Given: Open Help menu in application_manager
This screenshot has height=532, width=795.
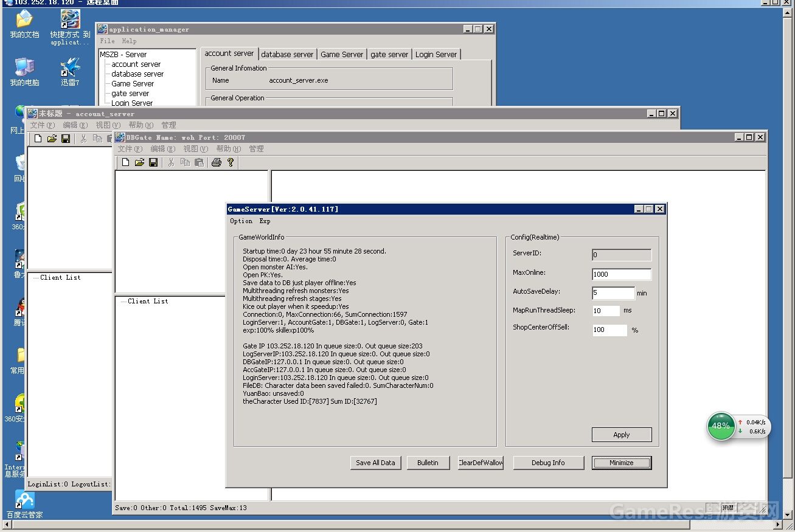Looking at the screenshot, I should coord(129,41).
